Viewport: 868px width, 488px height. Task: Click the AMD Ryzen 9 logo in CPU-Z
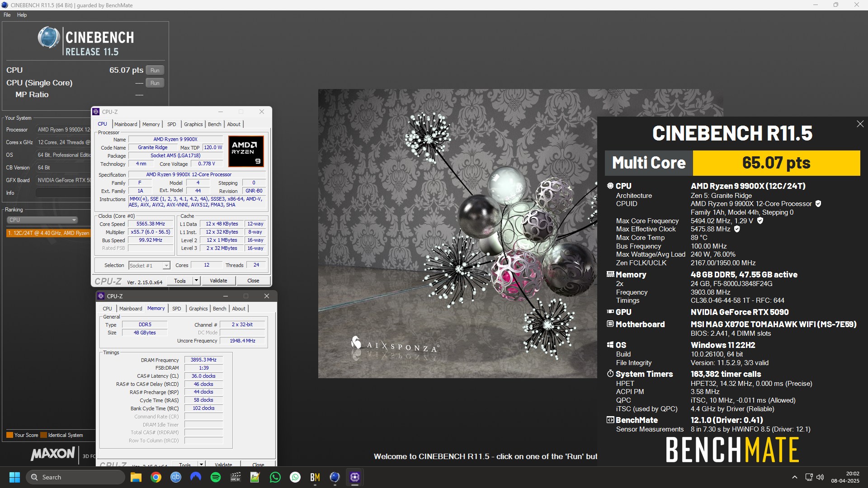point(246,151)
